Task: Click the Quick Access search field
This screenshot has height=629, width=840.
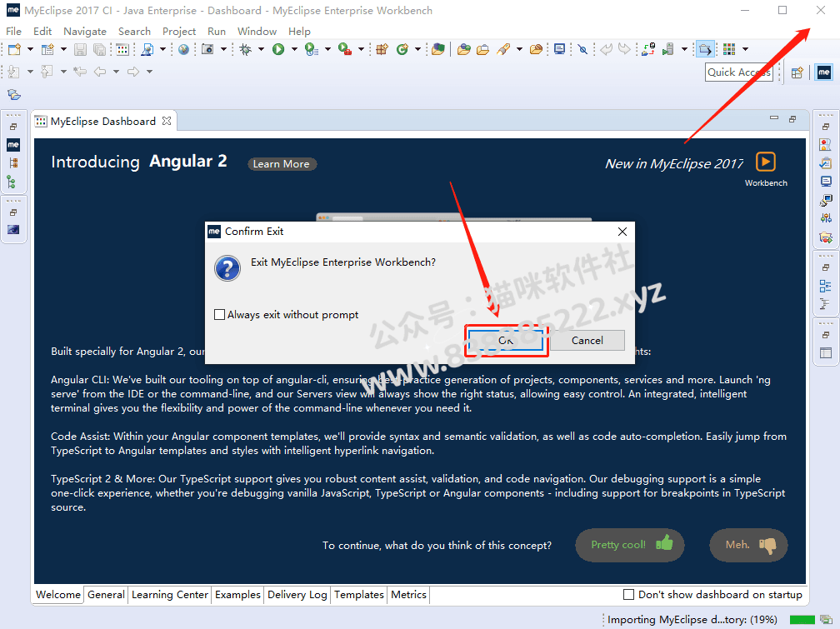Action: point(739,72)
